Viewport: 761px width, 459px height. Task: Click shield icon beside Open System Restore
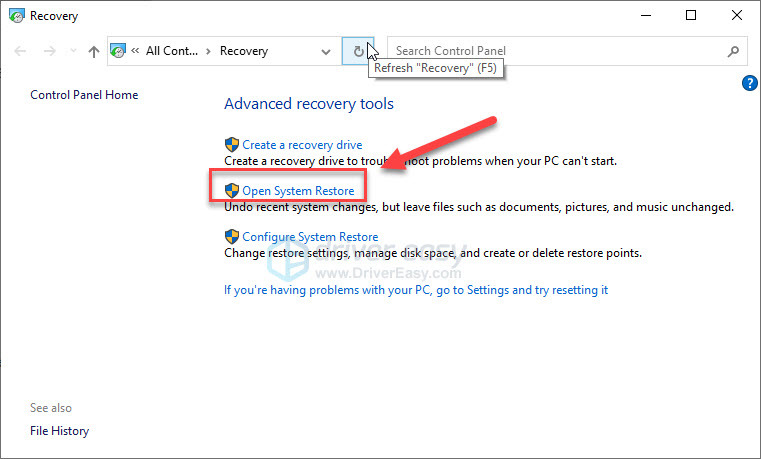(x=232, y=190)
